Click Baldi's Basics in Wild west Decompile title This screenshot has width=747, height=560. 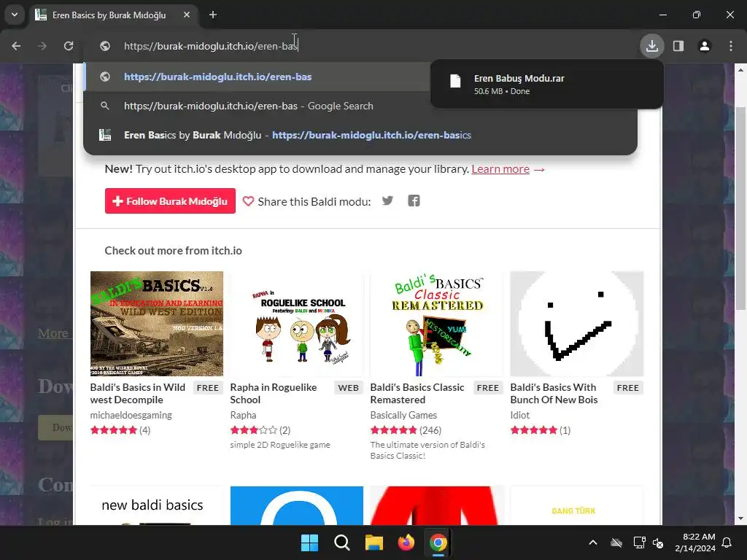(138, 393)
